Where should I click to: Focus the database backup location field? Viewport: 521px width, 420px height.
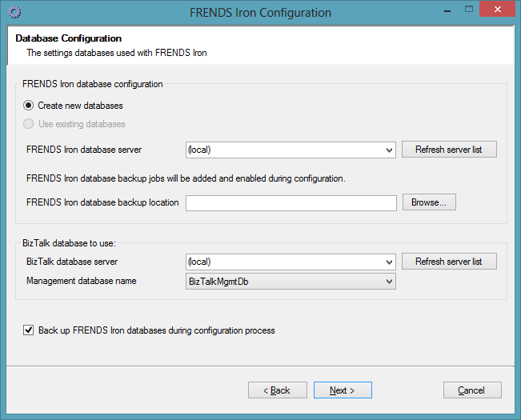(291, 203)
